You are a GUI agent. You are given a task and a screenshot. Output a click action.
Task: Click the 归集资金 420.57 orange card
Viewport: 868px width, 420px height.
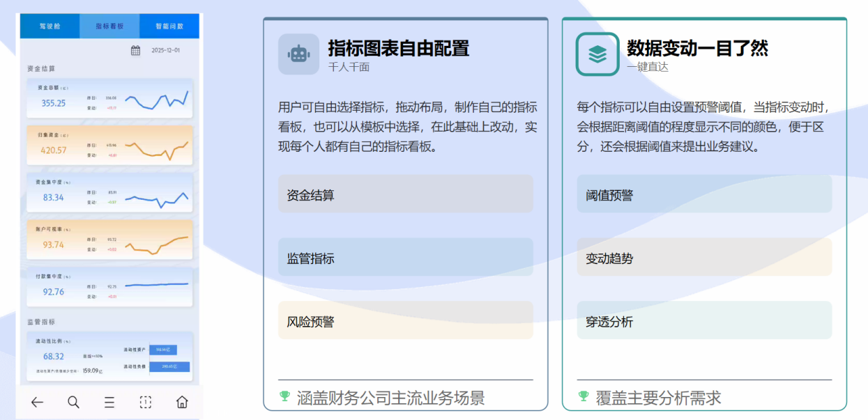tap(109, 145)
